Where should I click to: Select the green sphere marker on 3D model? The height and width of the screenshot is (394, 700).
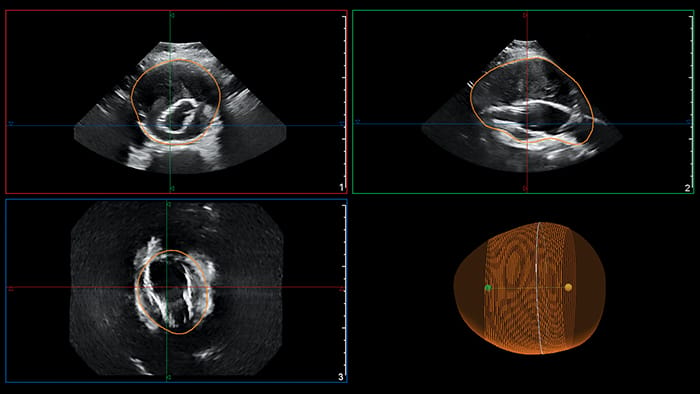488,288
